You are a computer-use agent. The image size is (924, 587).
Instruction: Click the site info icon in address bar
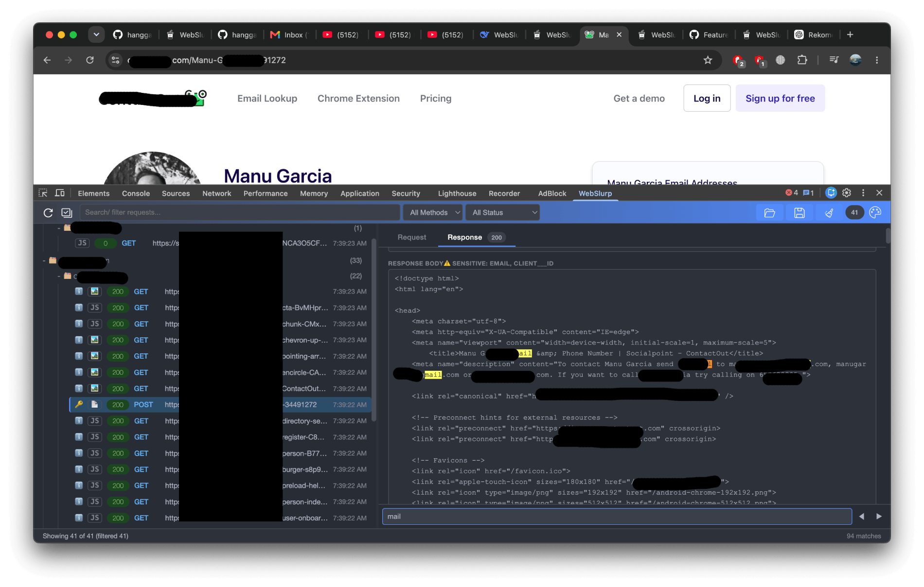tap(116, 60)
